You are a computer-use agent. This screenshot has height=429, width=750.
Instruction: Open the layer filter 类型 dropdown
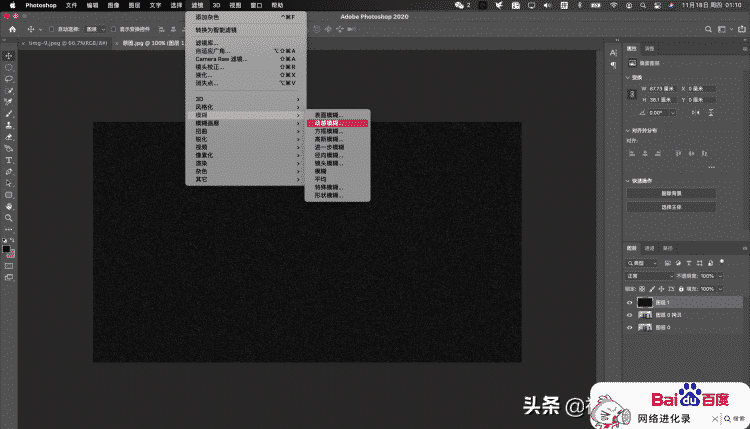tap(641, 263)
